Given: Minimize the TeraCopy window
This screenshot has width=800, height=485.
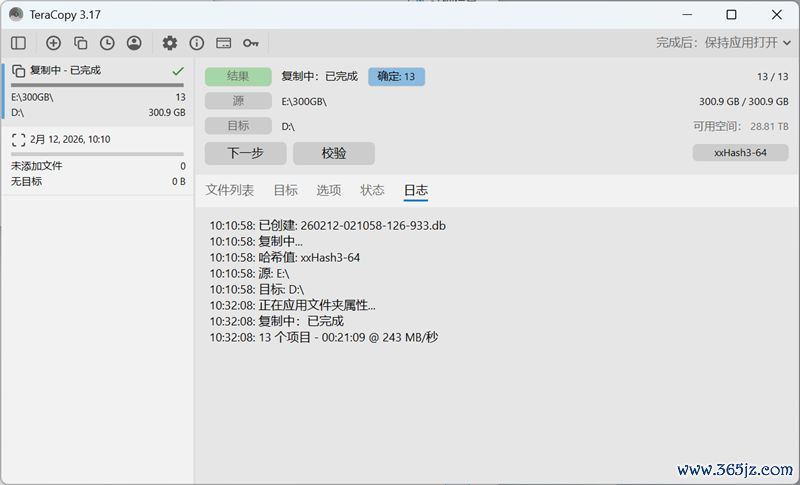Looking at the screenshot, I should 687,14.
